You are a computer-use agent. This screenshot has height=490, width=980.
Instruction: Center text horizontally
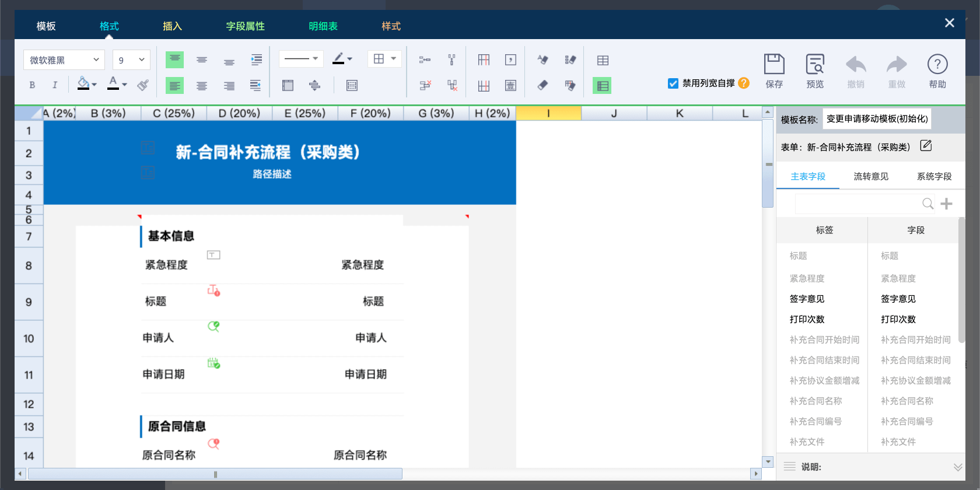(202, 86)
